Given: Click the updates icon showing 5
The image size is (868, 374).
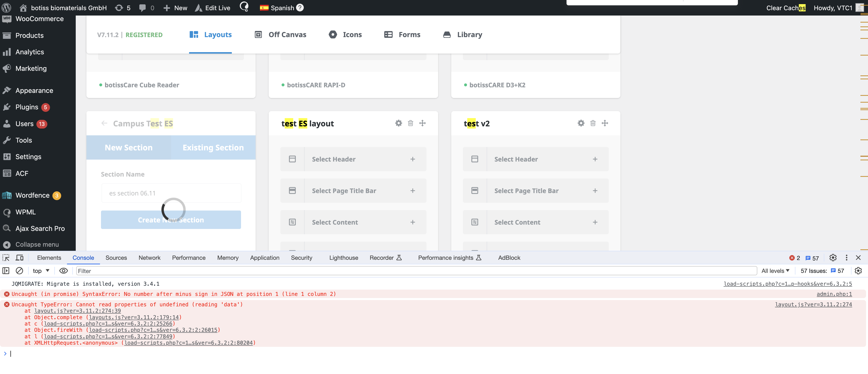Looking at the screenshot, I should tap(123, 8).
